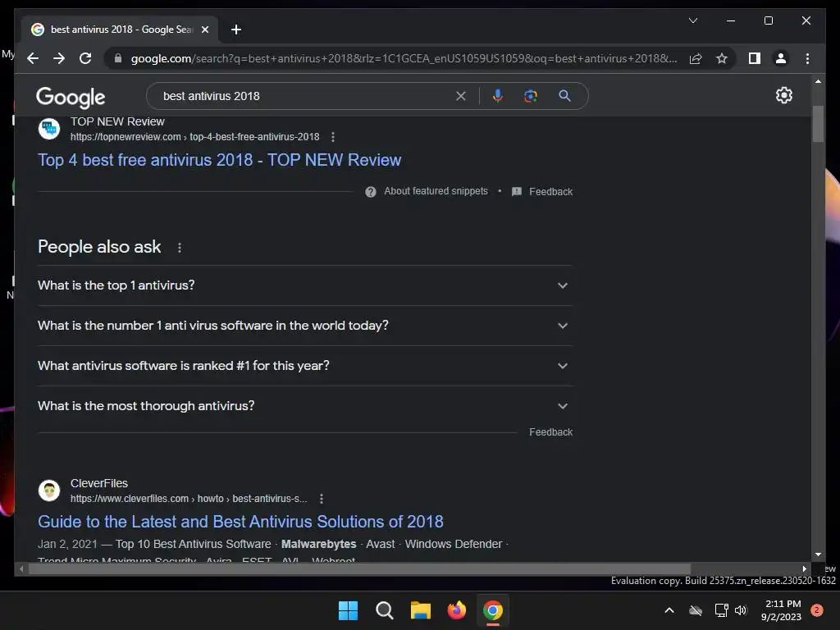
Task: Click the horizontal scrollbar thumb
Action: coord(359,569)
